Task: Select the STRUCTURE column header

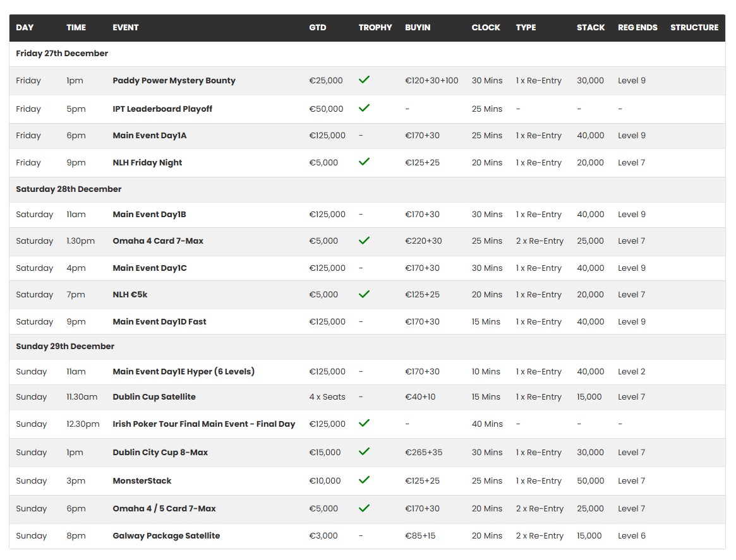Action: [694, 28]
